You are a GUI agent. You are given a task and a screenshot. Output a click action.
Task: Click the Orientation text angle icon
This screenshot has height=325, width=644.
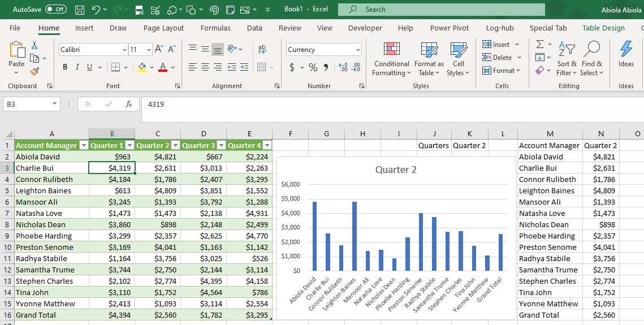click(232, 49)
